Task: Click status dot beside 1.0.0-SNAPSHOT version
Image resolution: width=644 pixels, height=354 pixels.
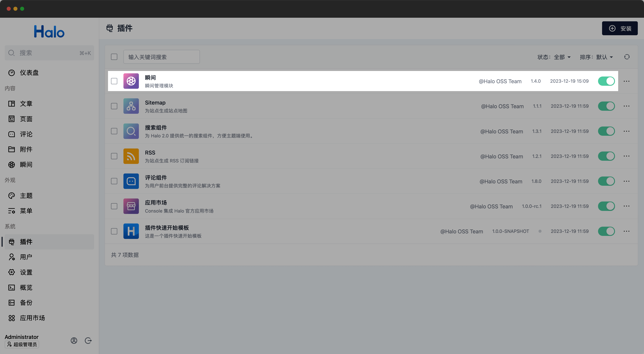Action: pyautogui.click(x=540, y=231)
